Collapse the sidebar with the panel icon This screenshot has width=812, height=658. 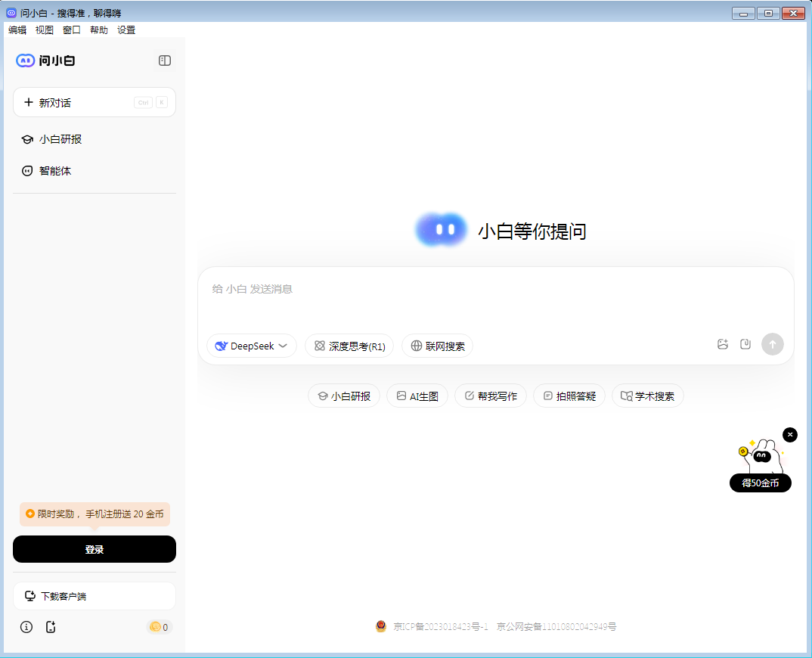click(165, 61)
